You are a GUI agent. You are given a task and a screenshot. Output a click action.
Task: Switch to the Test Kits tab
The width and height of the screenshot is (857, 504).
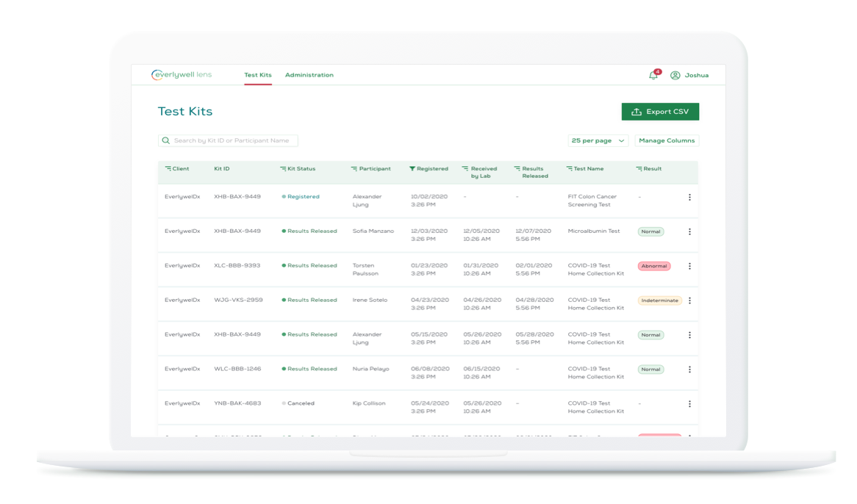coord(258,76)
